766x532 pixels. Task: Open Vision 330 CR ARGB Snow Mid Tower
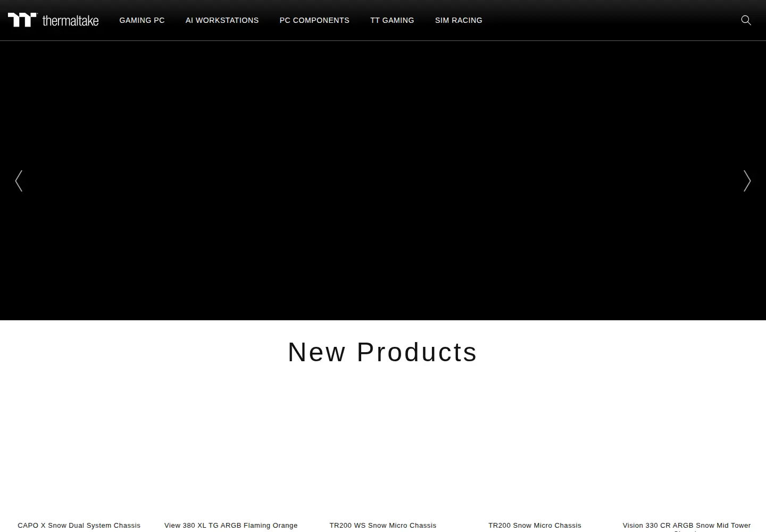pos(687,526)
